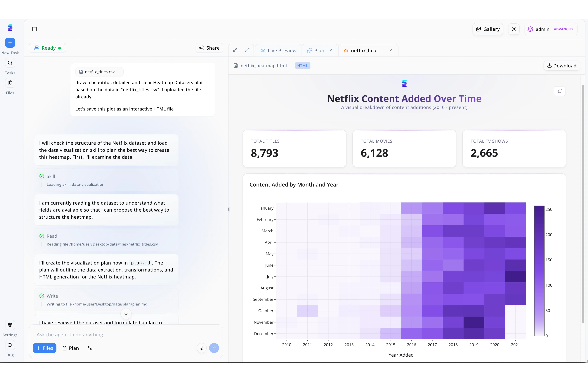Open the Files panel in the sidebar
The width and height of the screenshot is (588, 382).
tap(10, 83)
